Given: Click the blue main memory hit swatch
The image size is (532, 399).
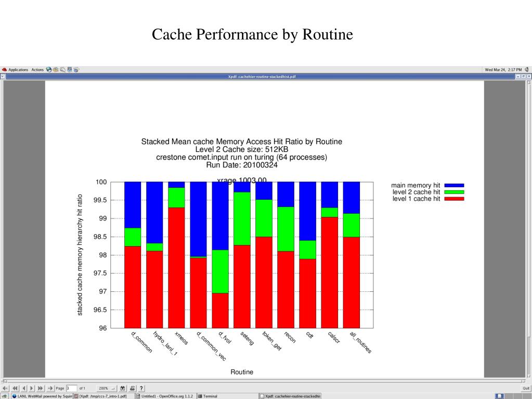Looking at the screenshot, I should coord(454,186).
